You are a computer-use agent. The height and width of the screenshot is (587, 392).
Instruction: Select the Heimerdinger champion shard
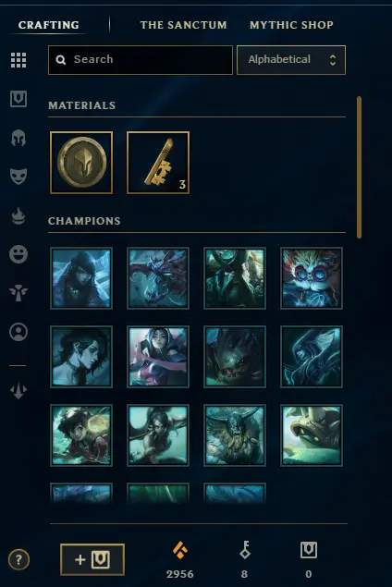click(312, 278)
